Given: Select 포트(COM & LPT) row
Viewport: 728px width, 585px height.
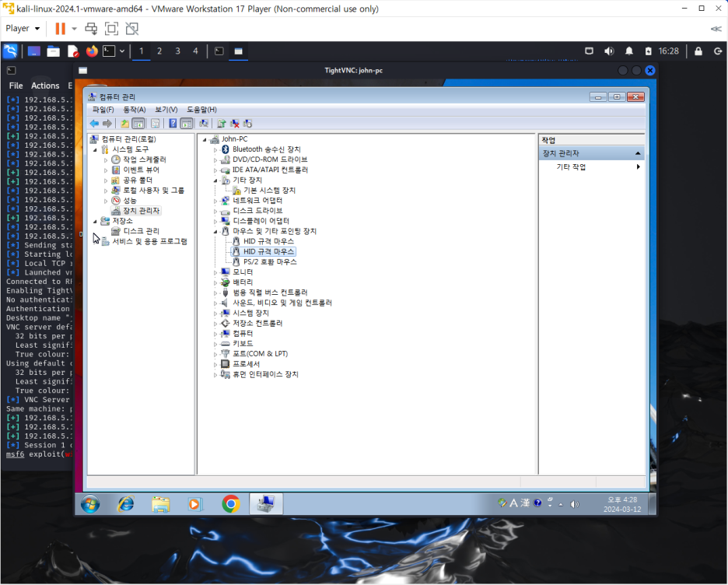Looking at the screenshot, I should click(260, 353).
